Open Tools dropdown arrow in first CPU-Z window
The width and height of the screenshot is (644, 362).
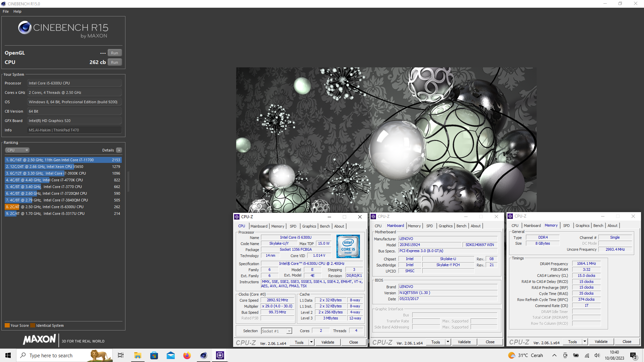point(312,342)
